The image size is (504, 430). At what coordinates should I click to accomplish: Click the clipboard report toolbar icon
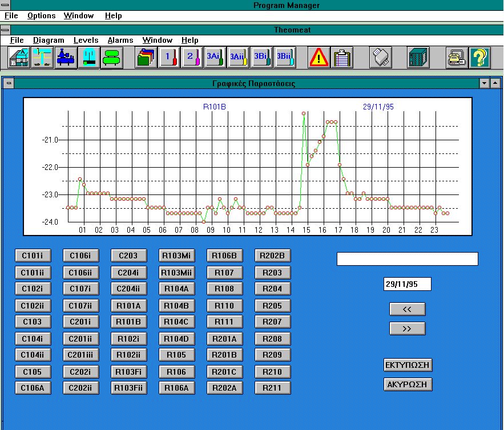(342, 58)
